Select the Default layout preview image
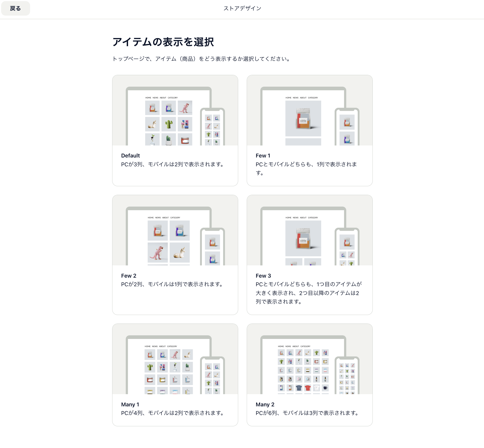The height and width of the screenshot is (448, 484). pyautogui.click(x=175, y=110)
